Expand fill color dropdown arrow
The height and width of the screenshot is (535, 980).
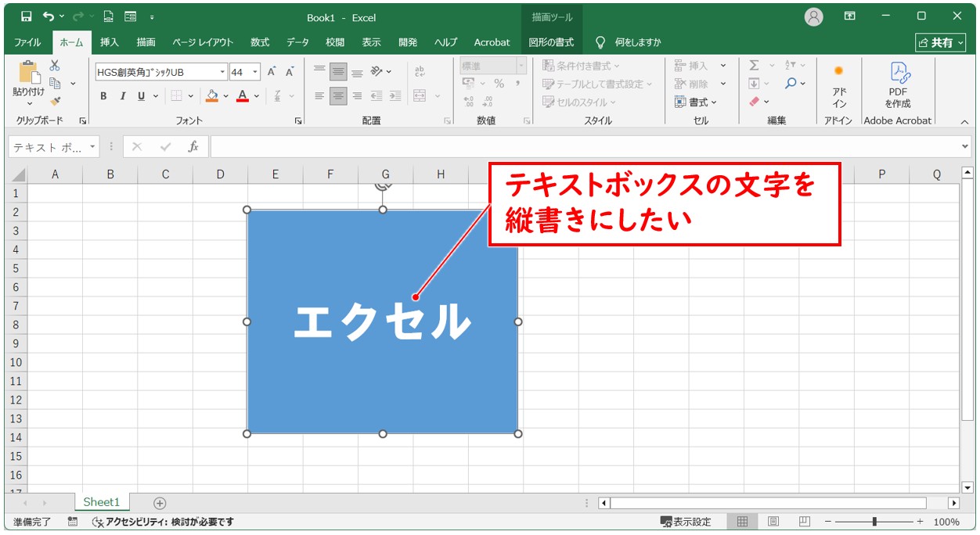coord(226,96)
